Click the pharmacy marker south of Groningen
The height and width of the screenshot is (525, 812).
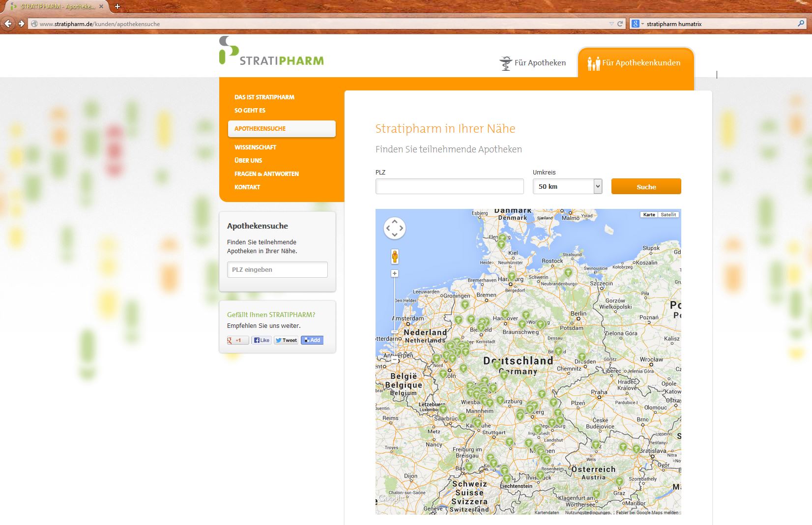465,305
